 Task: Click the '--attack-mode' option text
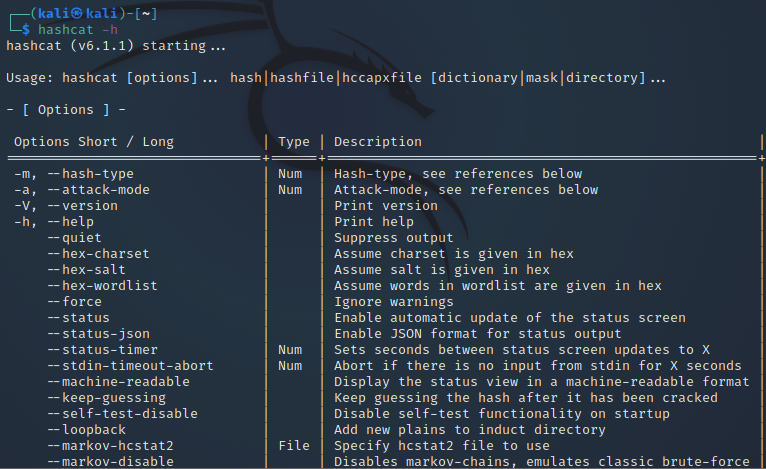click(x=98, y=190)
